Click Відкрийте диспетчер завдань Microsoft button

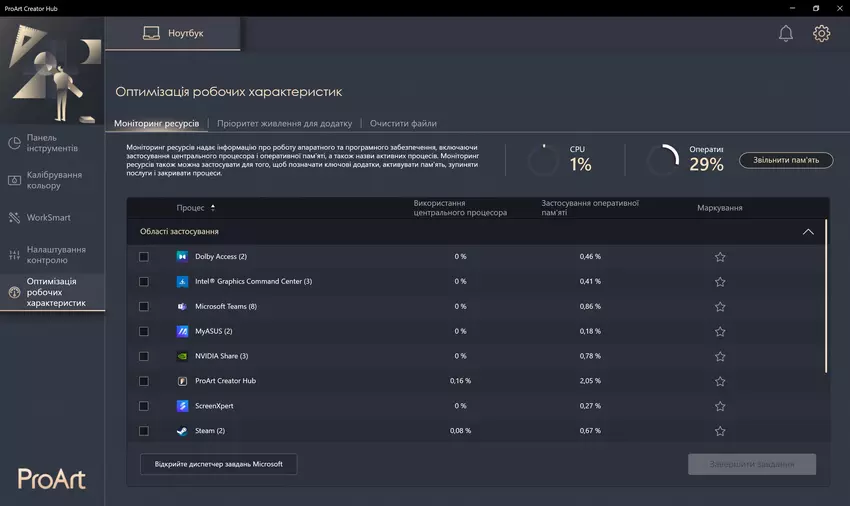pyautogui.click(x=218, y=464)
